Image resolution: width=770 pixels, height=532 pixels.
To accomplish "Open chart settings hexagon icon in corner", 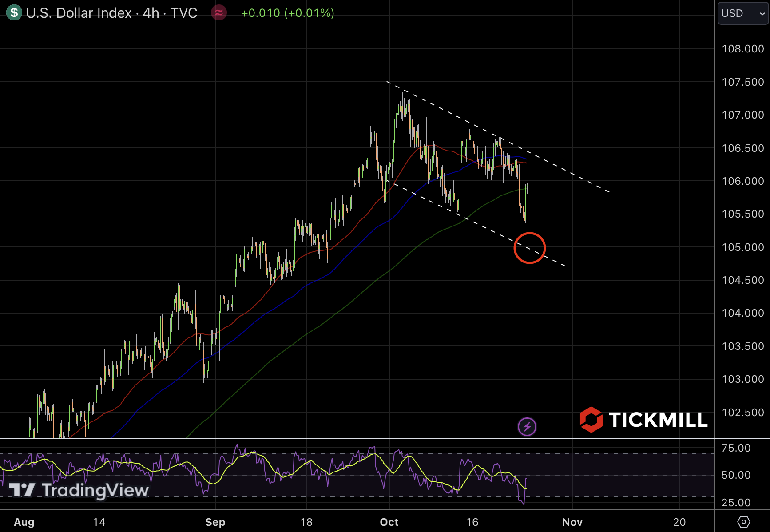I will (x=743, y=522).
